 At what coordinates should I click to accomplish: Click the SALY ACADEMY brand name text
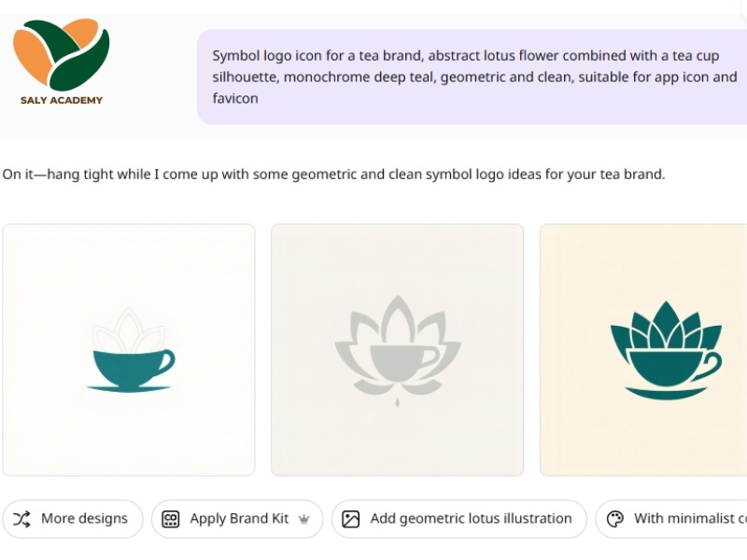[62, 100]
